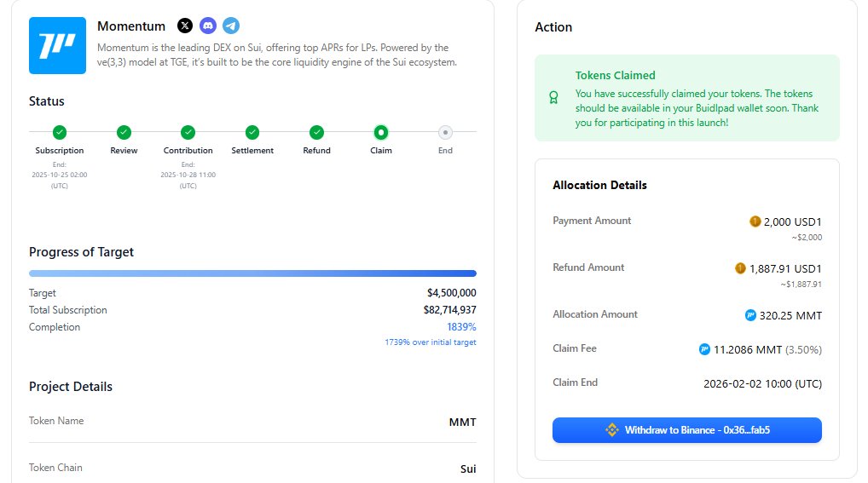Open Momentum's X (Twitter) profile icon
868x483 pixels.
pyautogui.click(x=185, y=26)
